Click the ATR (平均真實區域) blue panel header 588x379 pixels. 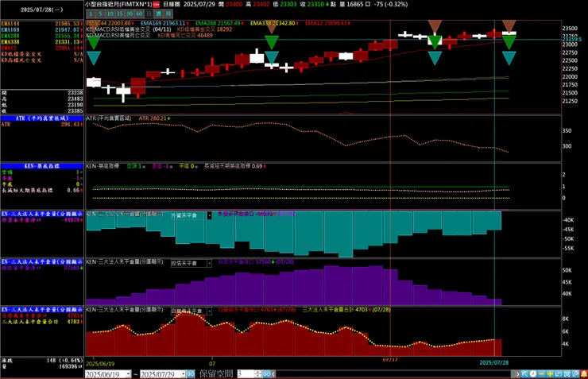pos(41,118)
